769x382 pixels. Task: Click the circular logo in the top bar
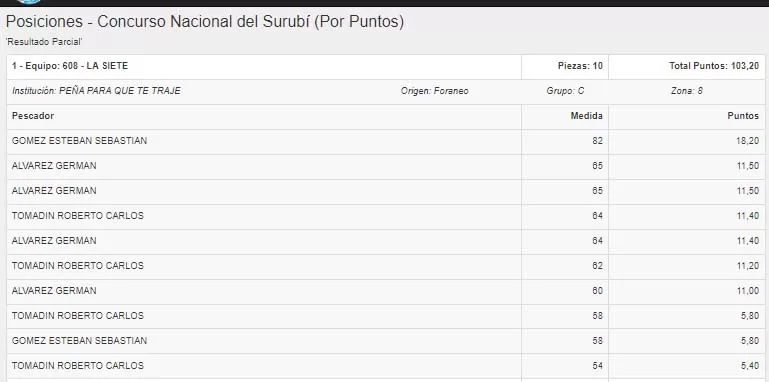[28, 1]
